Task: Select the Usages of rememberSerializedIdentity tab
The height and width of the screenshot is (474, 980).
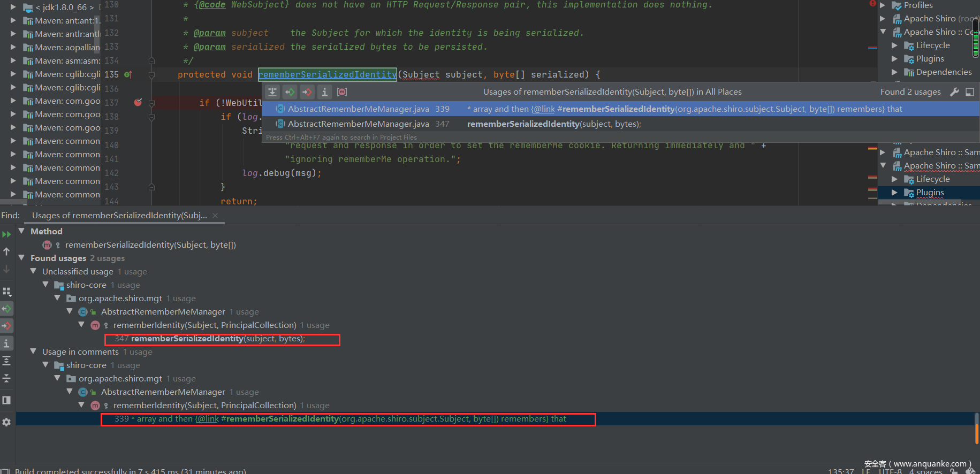Action: [119, 216]
